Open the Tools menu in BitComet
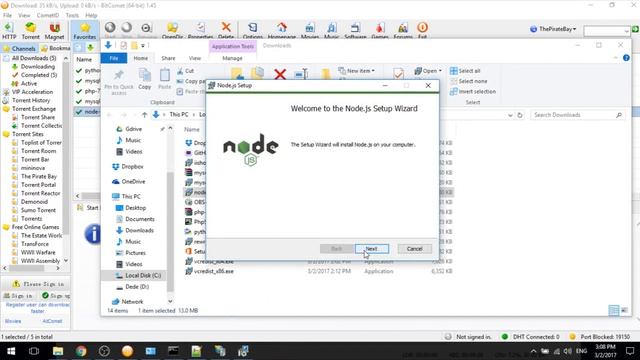The height and width of the screenshot is (360, 640). point(72,15)
